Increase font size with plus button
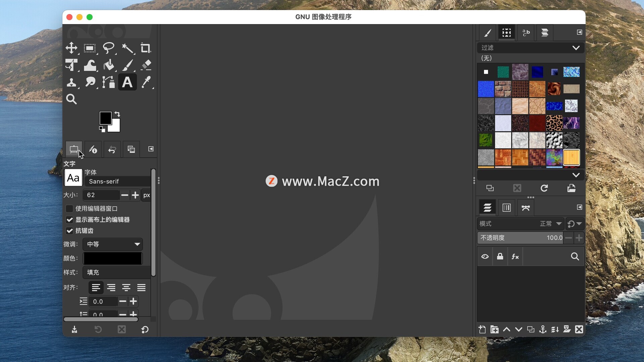Viewport: 644px width, 362px height. [x=135, y=195]
